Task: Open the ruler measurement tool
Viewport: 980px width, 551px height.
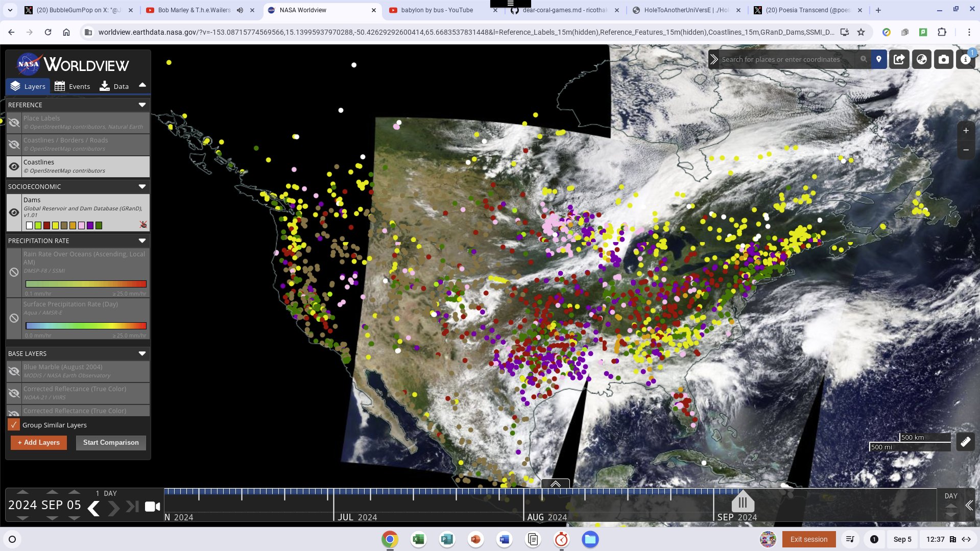Action: [965, 442]
